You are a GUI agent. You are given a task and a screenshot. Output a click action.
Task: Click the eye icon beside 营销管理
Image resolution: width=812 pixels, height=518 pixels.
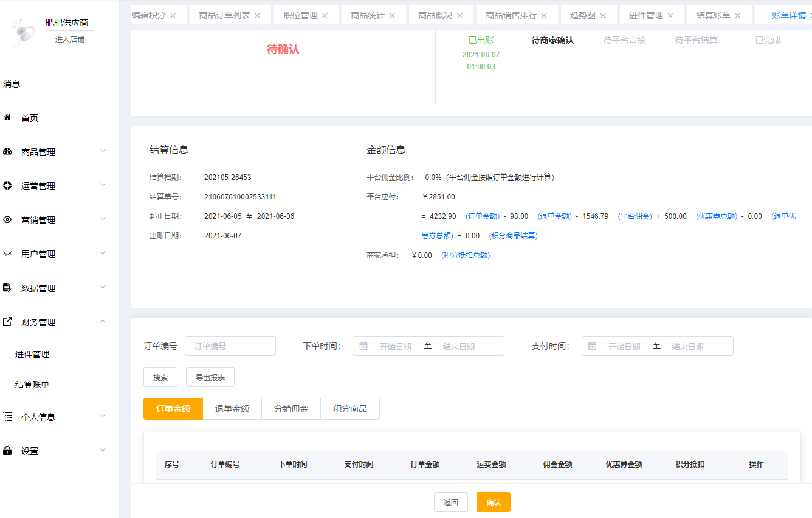[7, 219]
